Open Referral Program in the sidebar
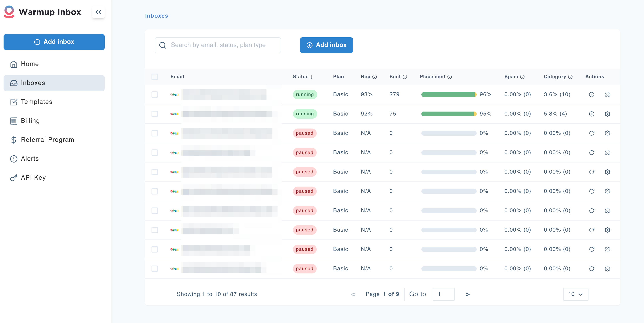 point(54,140)
